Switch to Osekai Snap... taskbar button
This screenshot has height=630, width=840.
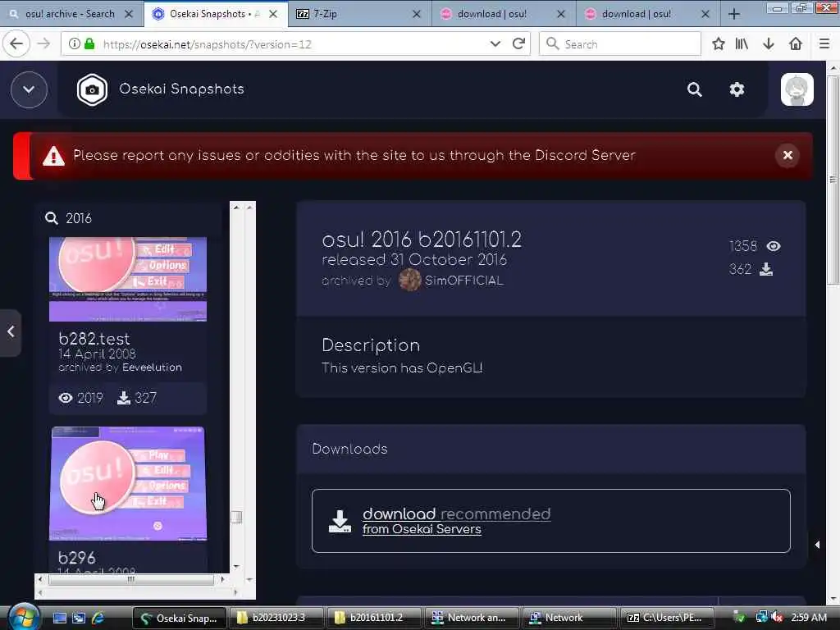[x=178, y=618]
